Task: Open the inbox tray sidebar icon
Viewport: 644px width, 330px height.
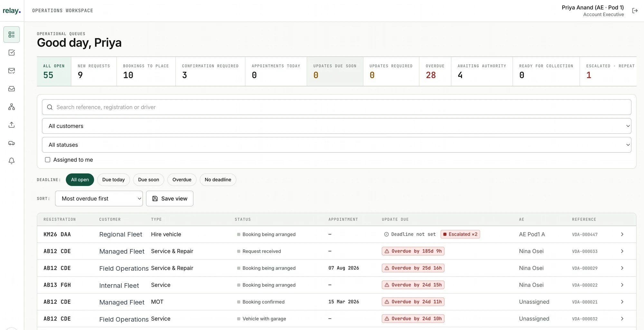Action: click(x=12, y=89)
